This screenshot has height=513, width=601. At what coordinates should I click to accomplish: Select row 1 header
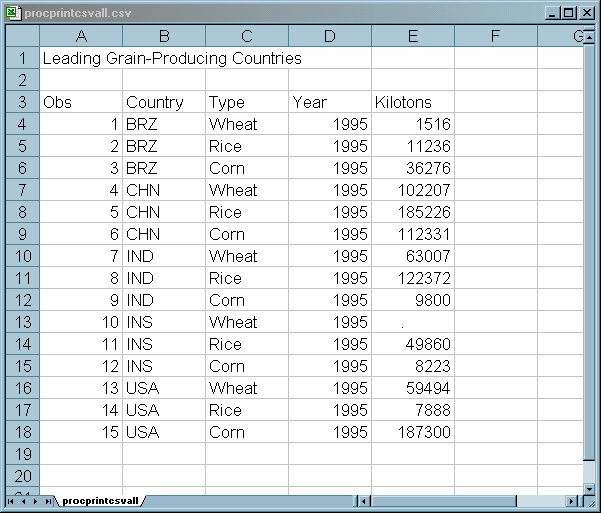[x=23, y=58]
